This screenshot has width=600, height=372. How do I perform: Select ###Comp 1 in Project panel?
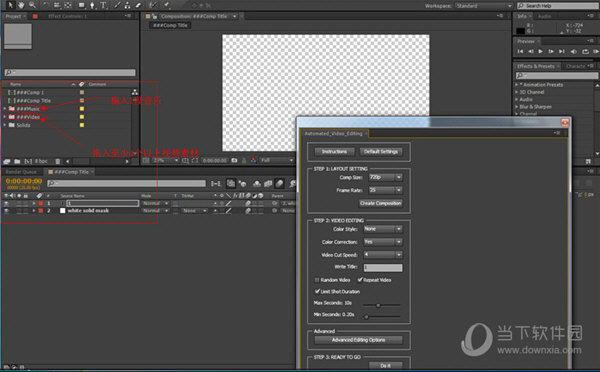pyautogui.click(x=30, y=92)
